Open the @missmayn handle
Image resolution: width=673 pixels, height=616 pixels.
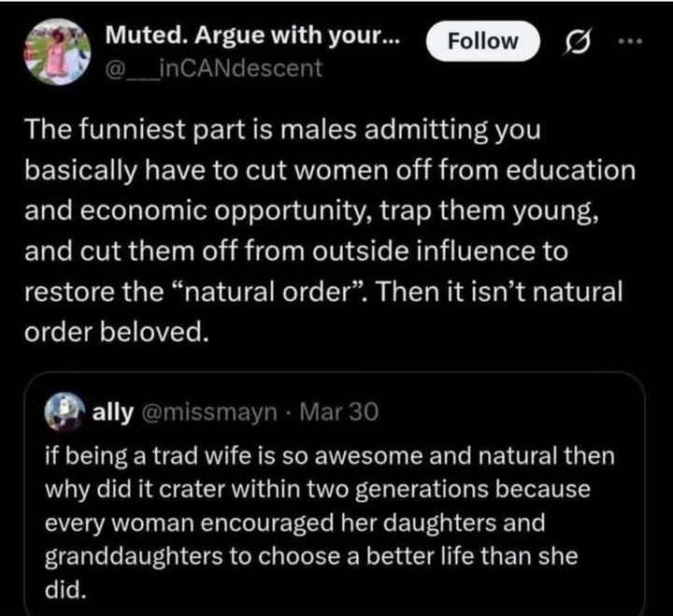pos(207,412)
